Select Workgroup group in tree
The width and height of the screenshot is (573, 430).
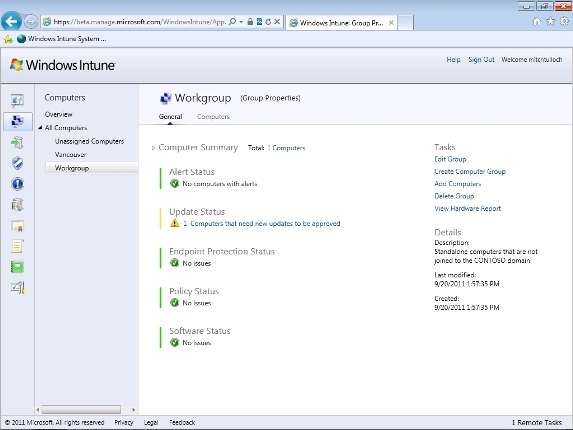pyautogui.click(x=92, y=168)
